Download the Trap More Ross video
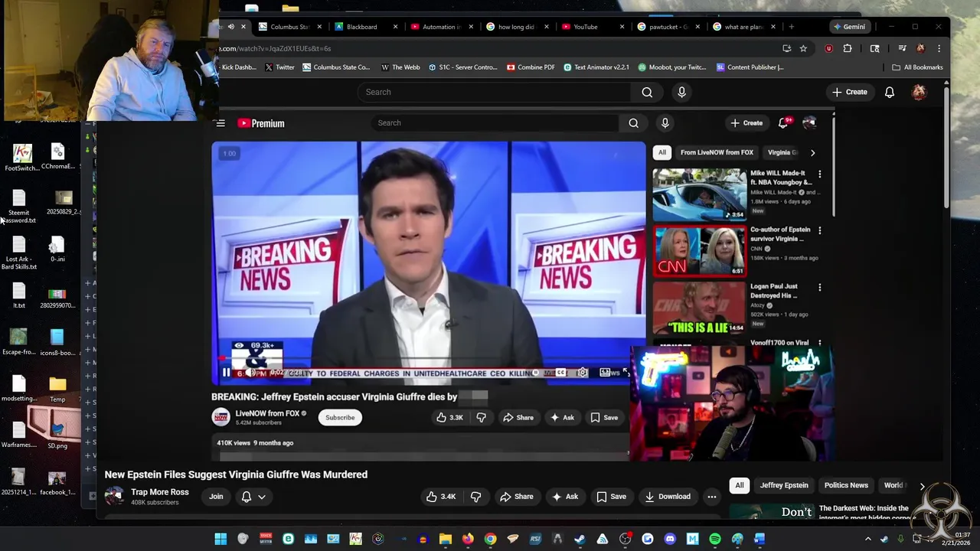The width and height of the screenshot is (980, 551). pyautogui.click(x=668, y=497)
